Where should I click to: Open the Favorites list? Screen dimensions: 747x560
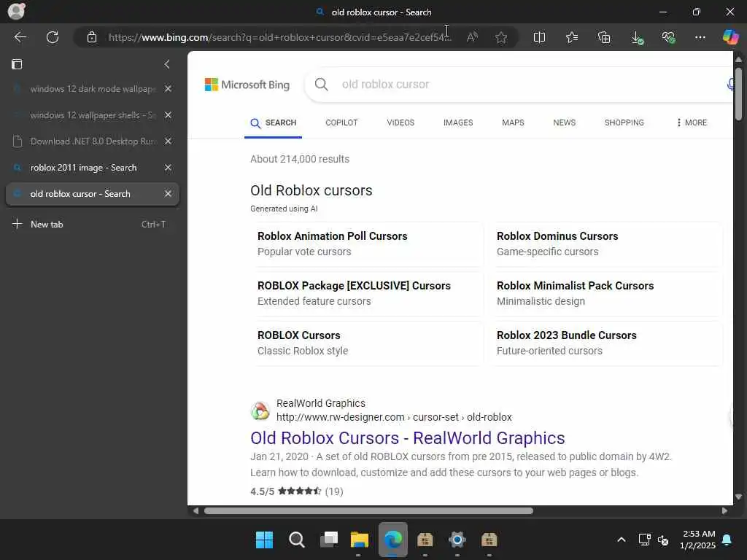click(572, 37)
